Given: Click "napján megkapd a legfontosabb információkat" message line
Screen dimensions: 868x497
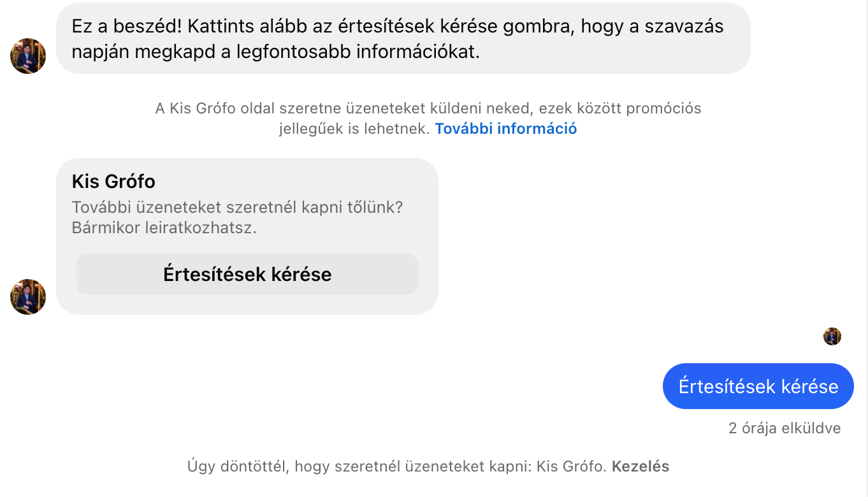Looking at the screenshot, I should click(275, 52).
